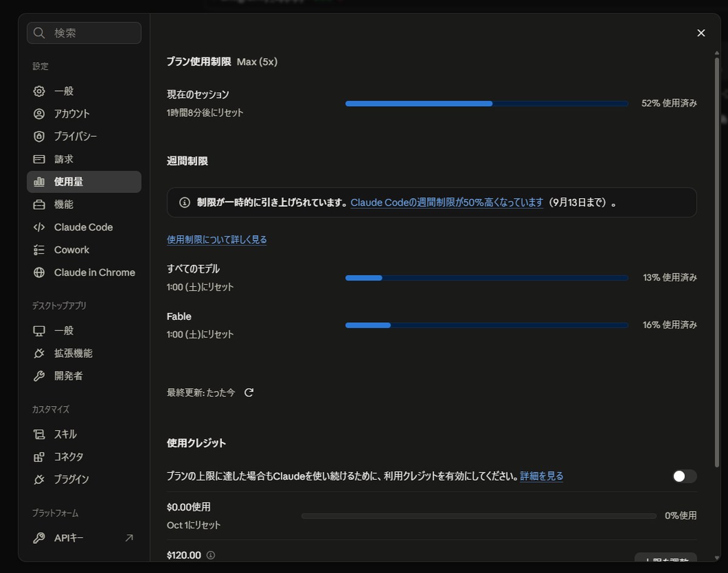728x573 pixels.
Task: Open 一般 under デスクトップアプリ
Action: tap(84, 330)
